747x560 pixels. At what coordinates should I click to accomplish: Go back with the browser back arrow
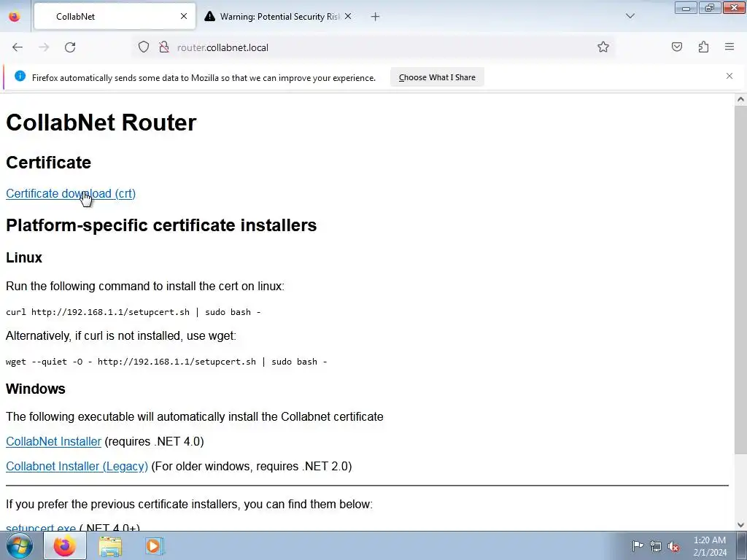18,47
